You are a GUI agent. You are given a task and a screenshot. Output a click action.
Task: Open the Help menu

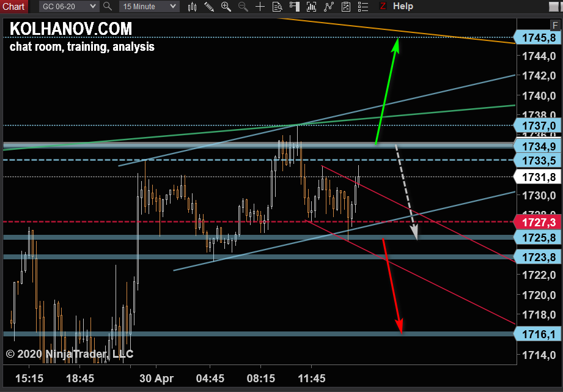coord(404,7)
